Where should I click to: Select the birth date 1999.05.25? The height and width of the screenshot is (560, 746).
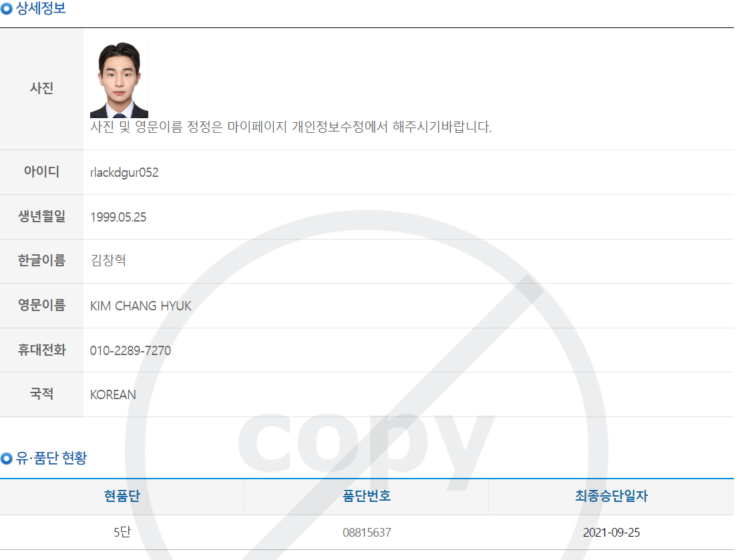click(x=118, y=217)
